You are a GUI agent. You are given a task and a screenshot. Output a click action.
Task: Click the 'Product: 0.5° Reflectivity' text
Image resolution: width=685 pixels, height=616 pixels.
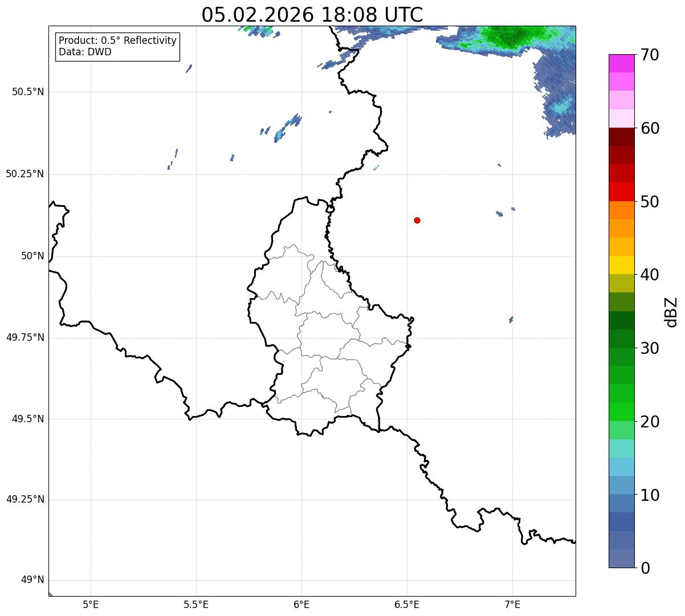click(x=117, y=41)
